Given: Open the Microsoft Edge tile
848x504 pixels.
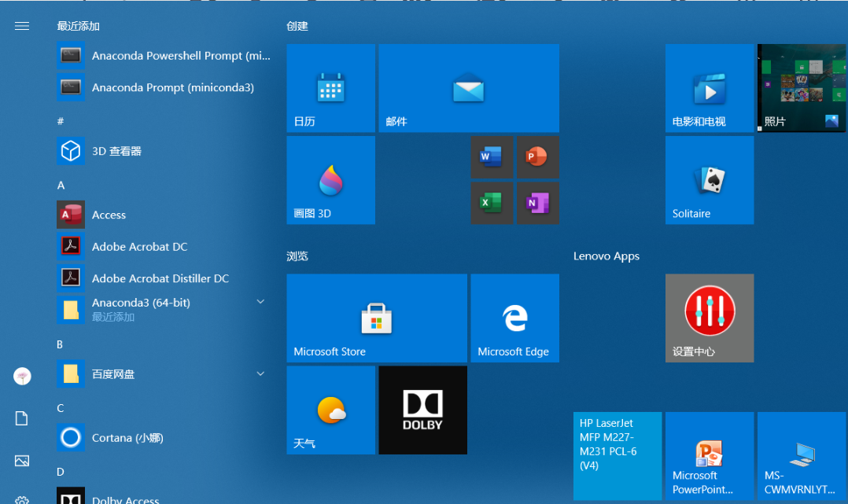Looking at the screenshot, I should click(514, 318).
